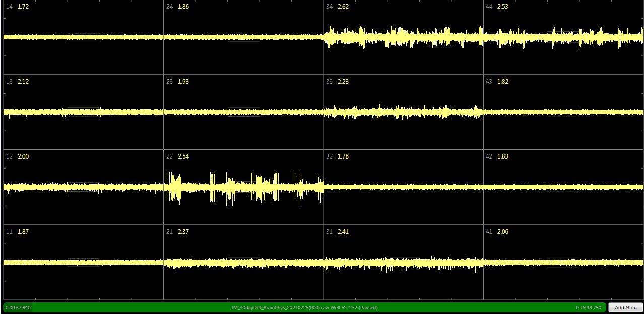
Task: Select electrode 42 waveform panel
Action: click(563, 187)
